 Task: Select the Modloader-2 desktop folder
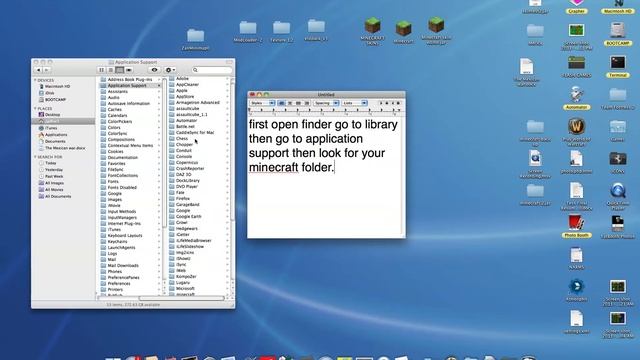pyautogui.click(x=248, y=31)
